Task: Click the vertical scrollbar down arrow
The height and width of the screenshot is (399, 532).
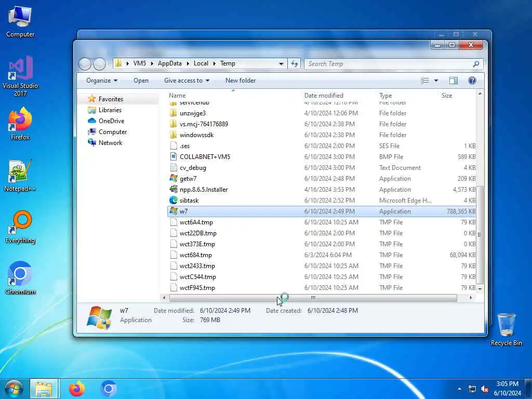Action: pos(480,289)
